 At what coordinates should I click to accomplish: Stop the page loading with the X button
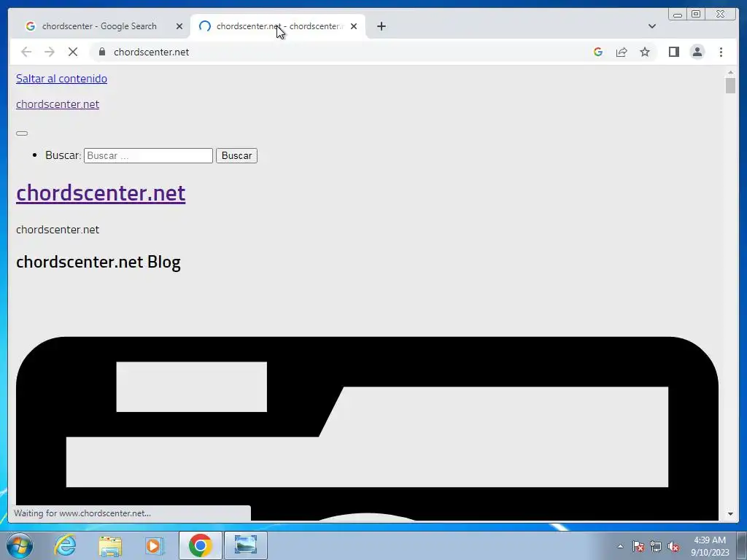(72, 52)
